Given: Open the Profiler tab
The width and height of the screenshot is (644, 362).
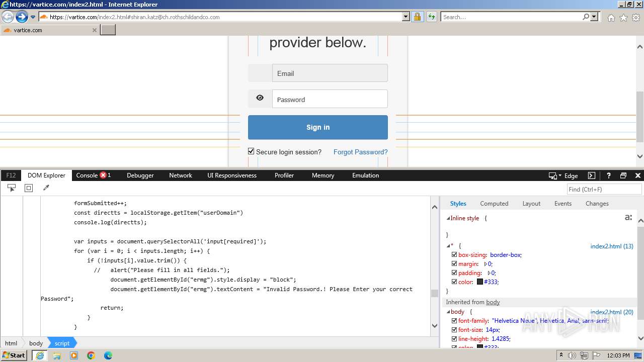Looking at the screenshot, I should point(284,175).
